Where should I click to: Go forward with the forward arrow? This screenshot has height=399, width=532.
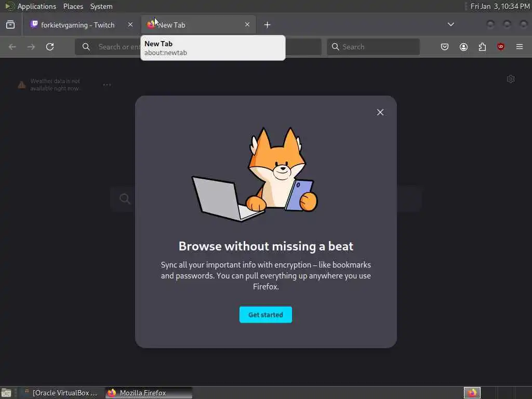(x=31, y=47)
